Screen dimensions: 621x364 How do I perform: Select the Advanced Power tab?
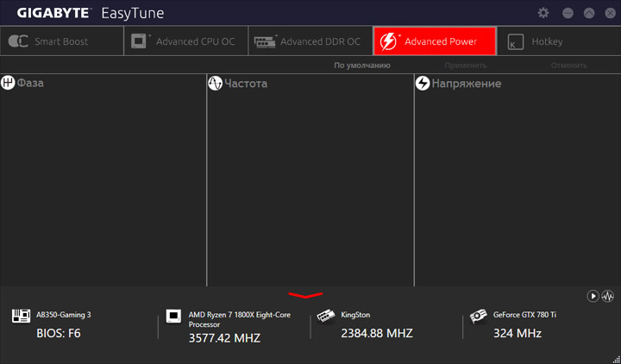pyautogui.click(x=435, y=41)
